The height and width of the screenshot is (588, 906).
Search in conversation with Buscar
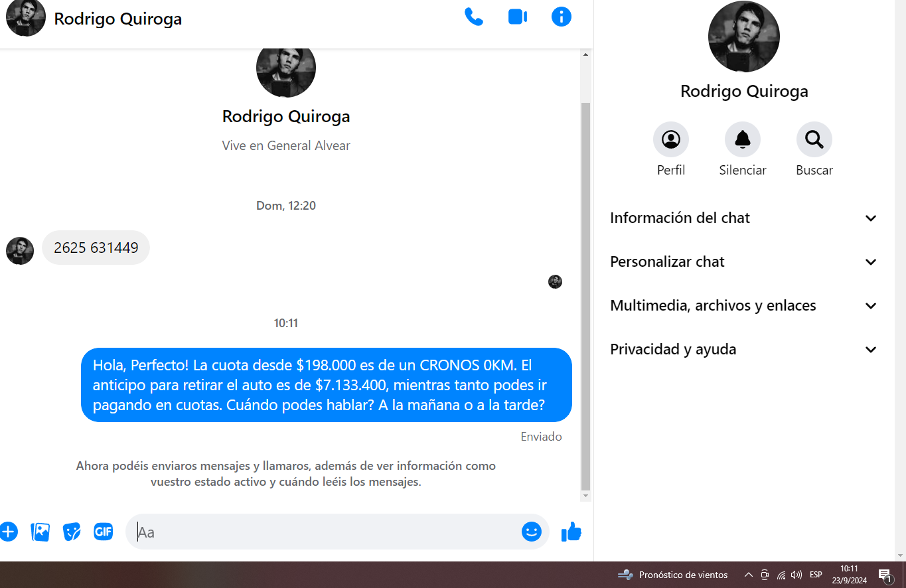[814, 139]
